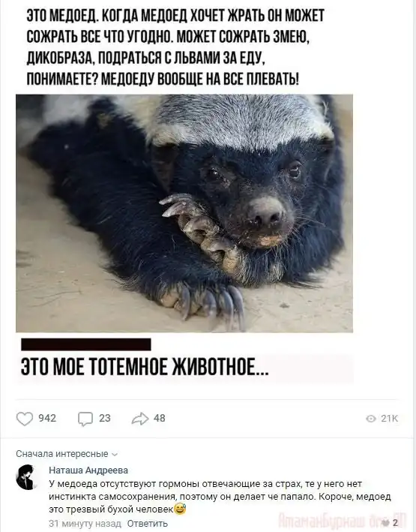Open the 31 минуту назад timestamp link
Screen dimensions: 416x532
point(85,524)
